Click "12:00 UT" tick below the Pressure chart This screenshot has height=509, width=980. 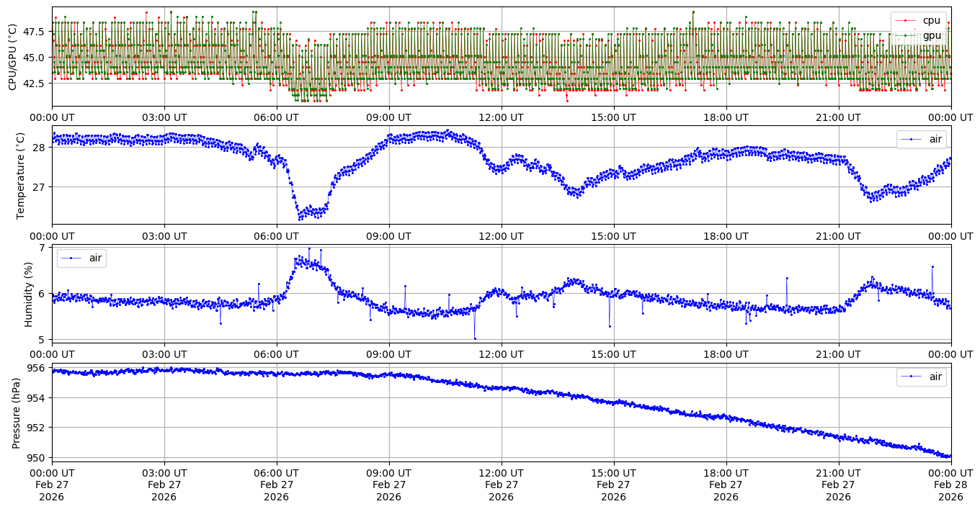click(x=501, y=472)
